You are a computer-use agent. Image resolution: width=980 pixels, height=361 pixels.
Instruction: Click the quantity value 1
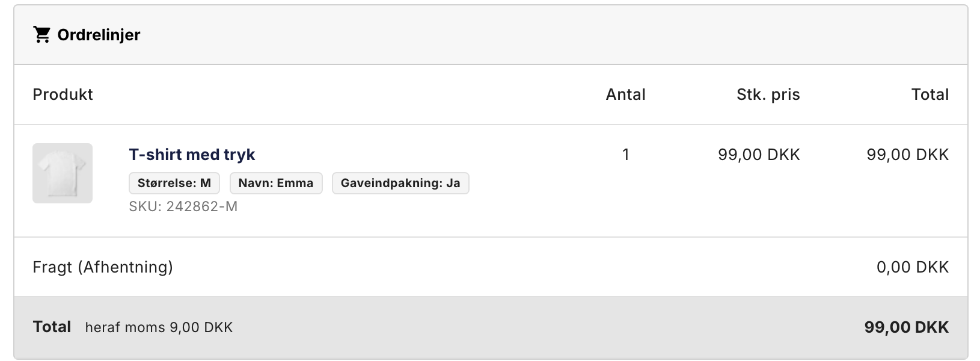coord(625,155)
